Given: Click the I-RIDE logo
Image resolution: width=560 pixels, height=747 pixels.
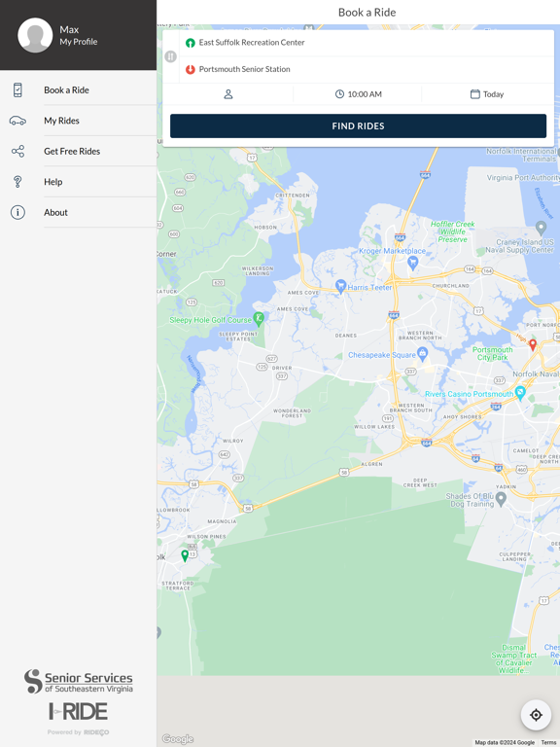Looking at the screenshot, I should tap(78, 711).
